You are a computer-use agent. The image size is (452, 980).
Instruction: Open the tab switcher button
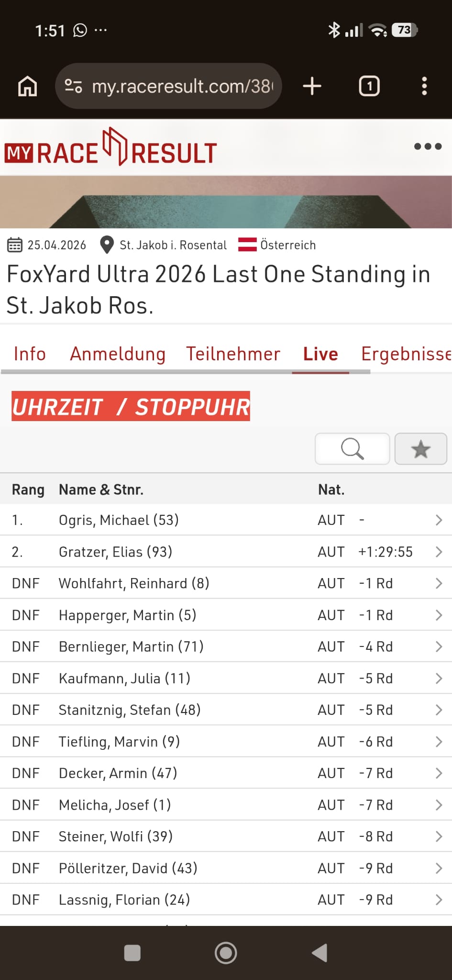369,87
